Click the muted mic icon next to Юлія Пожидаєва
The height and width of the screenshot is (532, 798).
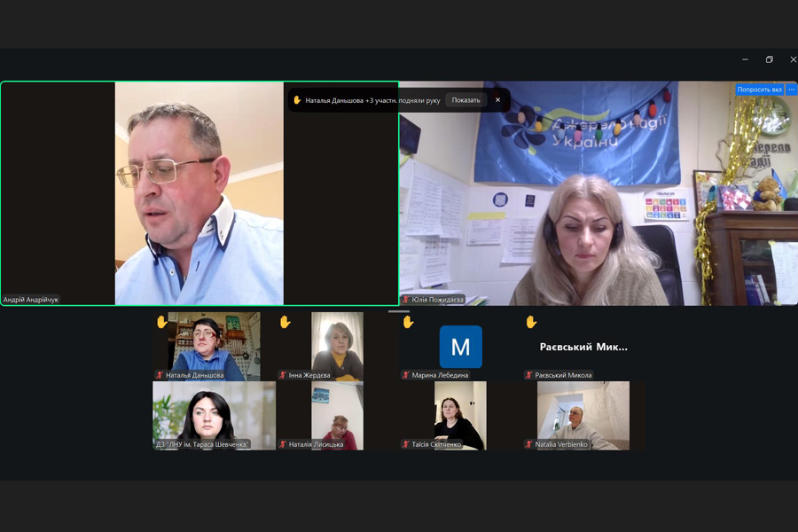click(405, 300)
